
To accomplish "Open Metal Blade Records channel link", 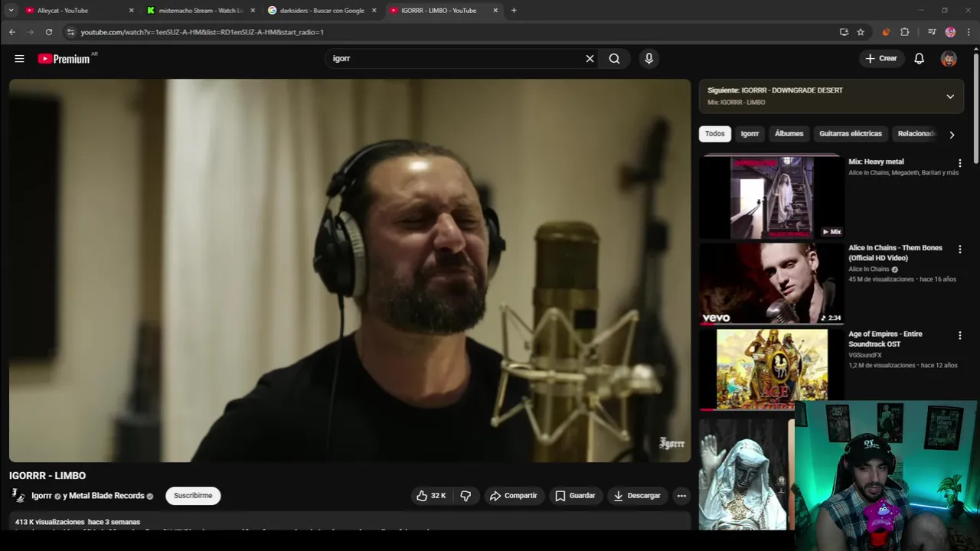I will point(106,496).
